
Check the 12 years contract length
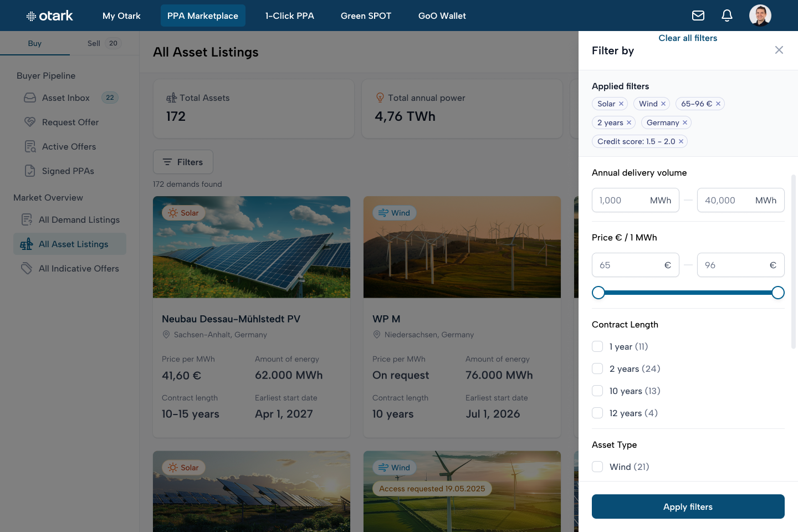coord(597,413)
